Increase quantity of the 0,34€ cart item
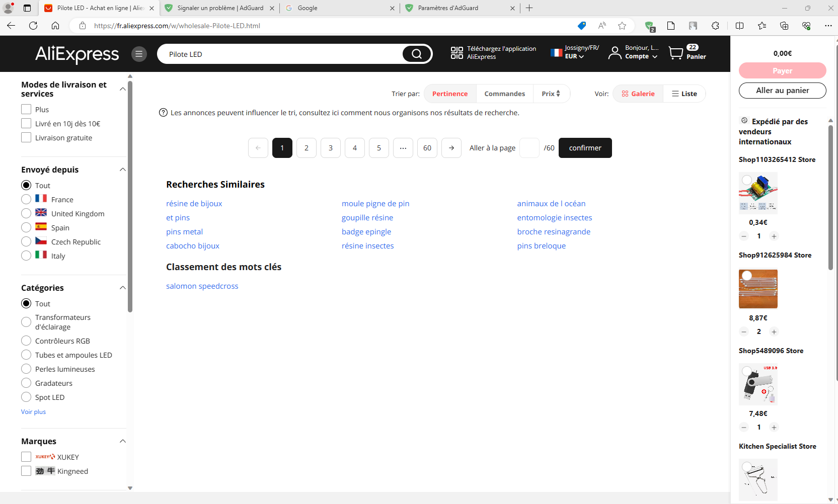Image resolution: width=838 pixels, height=504 pixels. point(774,236)
